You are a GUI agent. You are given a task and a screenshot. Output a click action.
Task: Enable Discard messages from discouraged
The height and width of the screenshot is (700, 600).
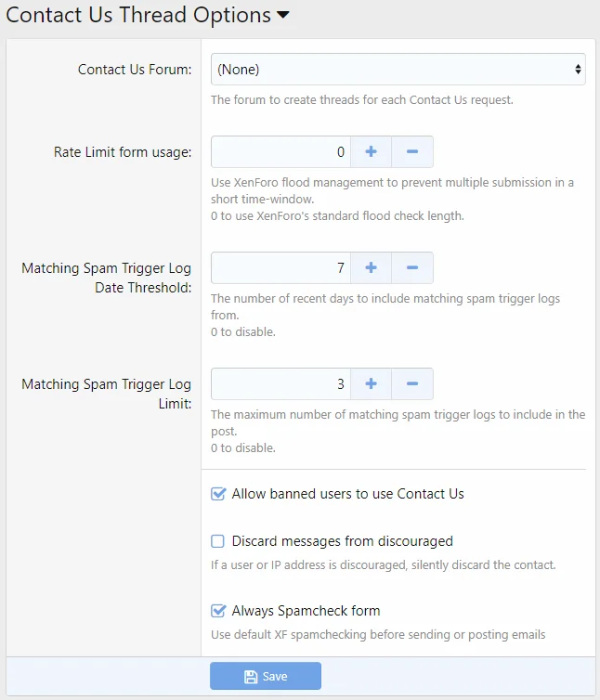[x=218, y=541]
